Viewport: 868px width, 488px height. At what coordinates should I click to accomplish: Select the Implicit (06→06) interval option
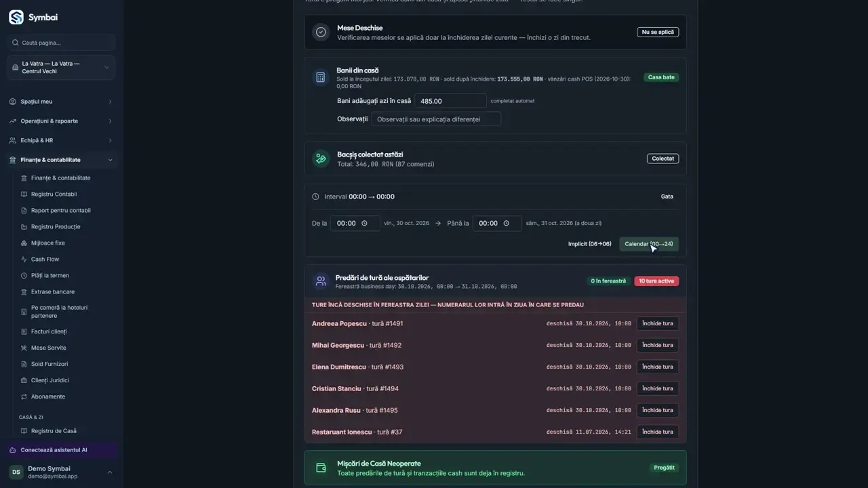[x=589, y=244]
